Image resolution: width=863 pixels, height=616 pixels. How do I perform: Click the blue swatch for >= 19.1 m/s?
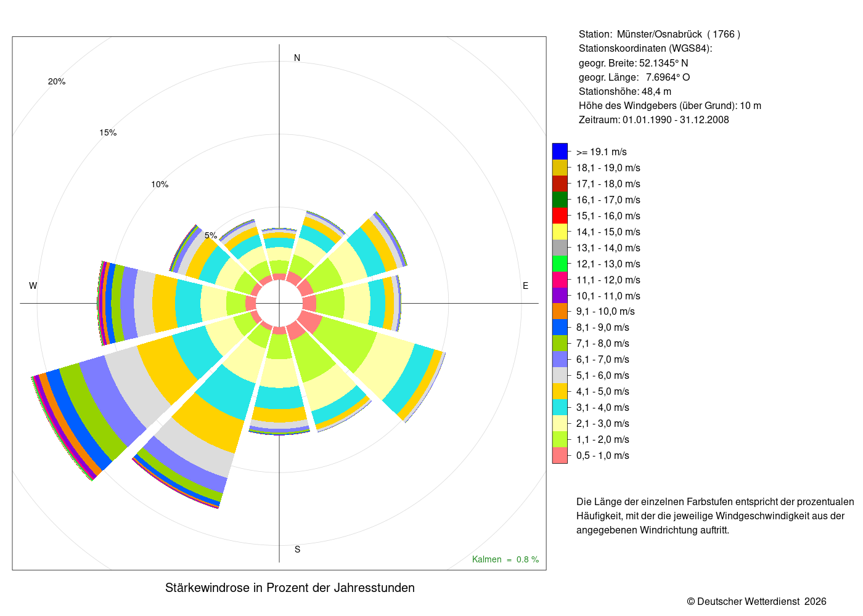pyautogui.click(x=560, y=152)
